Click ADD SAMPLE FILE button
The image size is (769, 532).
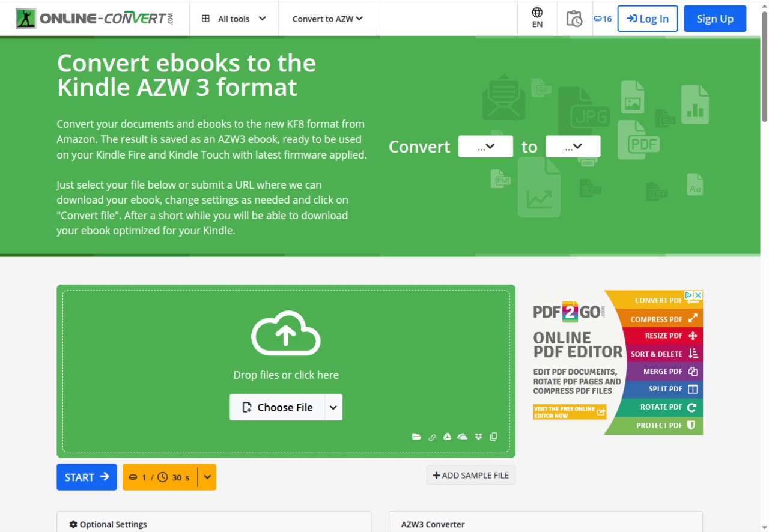coord(471,475)
